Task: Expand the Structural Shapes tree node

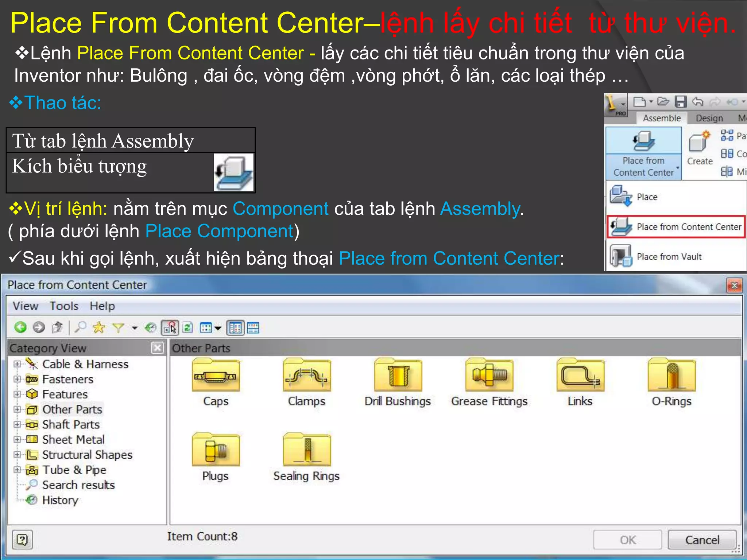Action: pyautogui.click(x=17, y=455)
